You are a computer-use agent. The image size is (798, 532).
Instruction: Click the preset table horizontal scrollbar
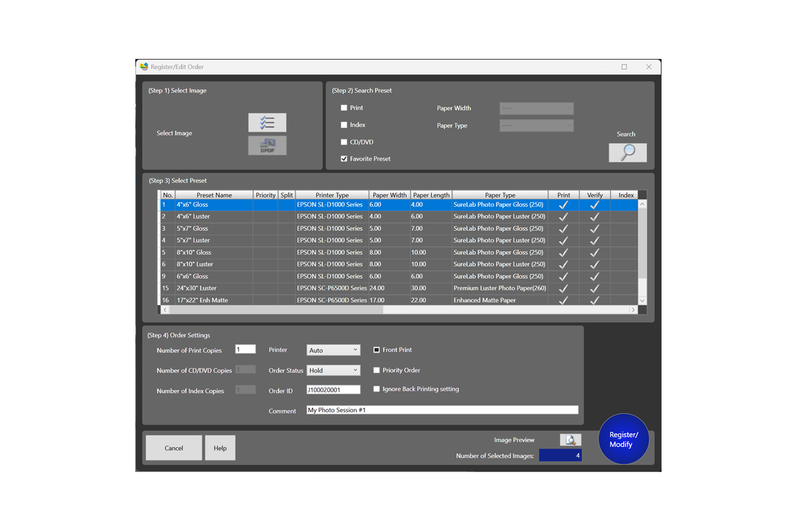[x=276, y=310]
